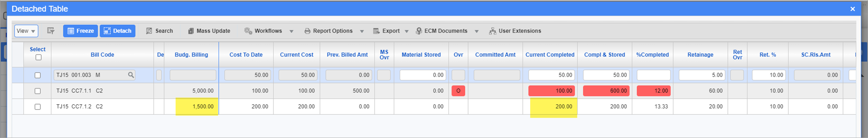This screenshot has width=868, height=138.
Task: Check the TJ15 CC7.1.1 C2 row
Action: point(38,91)
